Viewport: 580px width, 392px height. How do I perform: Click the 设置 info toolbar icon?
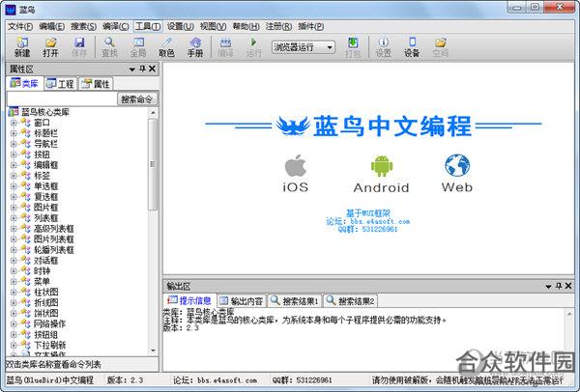pos(383,46)
